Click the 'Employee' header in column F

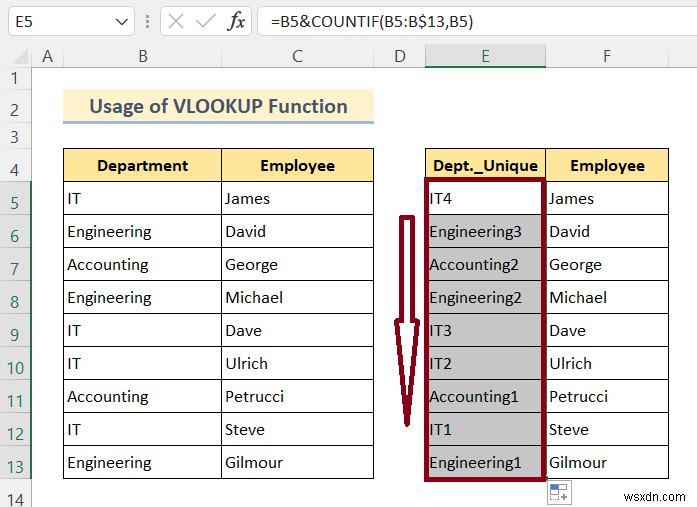(x=607, y=165)
